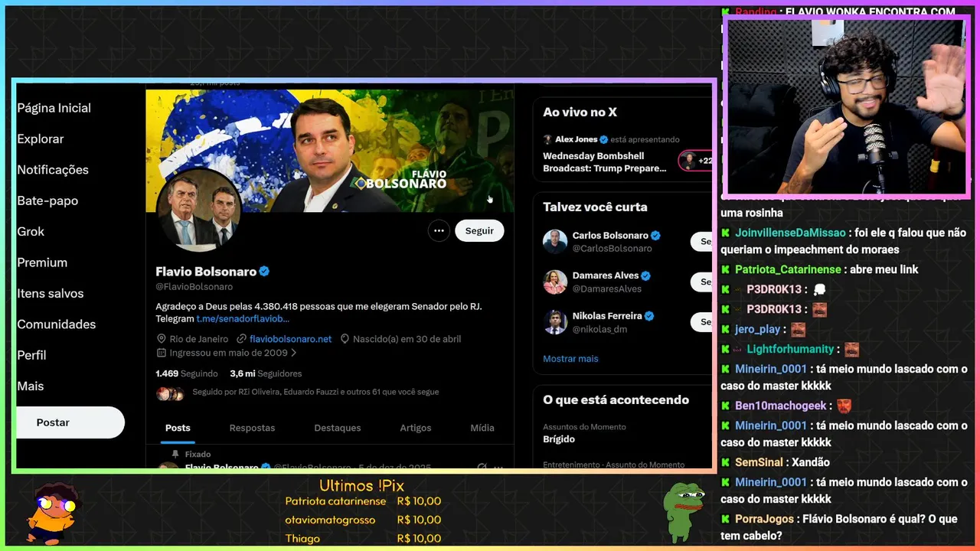The height and width of the screenshot is (551, 980).
Task: Click SemSinal's chat message Xandão
Action: [x=809, y=462]
